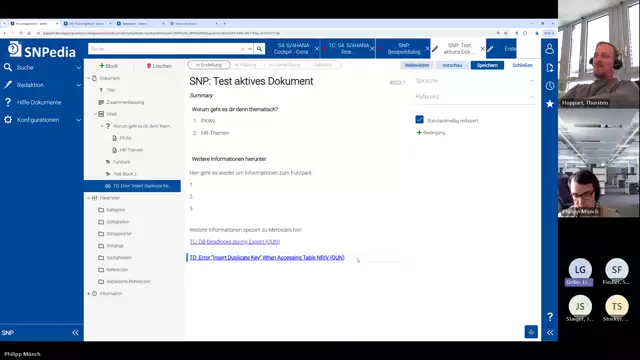This screenshot has height=360, width=640.
Task: Open TC: DB-Deadlocks during Export link
Action: [235, 242]
